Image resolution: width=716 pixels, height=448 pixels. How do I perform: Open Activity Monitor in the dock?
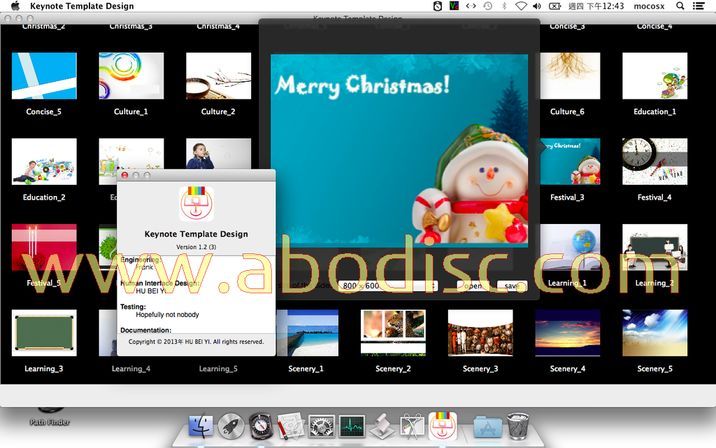(x=352, y=428)
